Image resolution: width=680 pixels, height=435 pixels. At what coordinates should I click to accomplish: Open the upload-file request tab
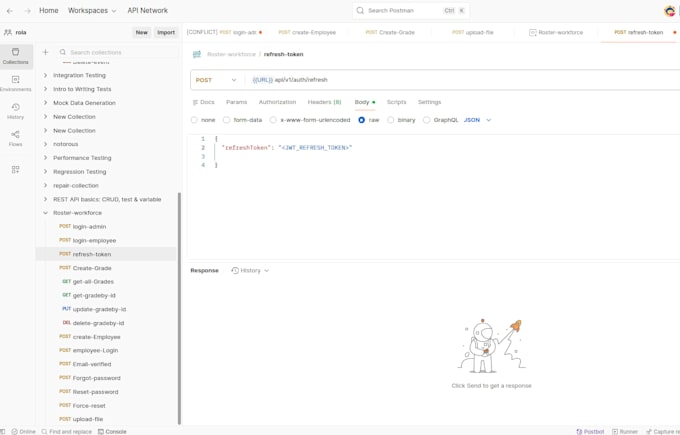[473, 32]
